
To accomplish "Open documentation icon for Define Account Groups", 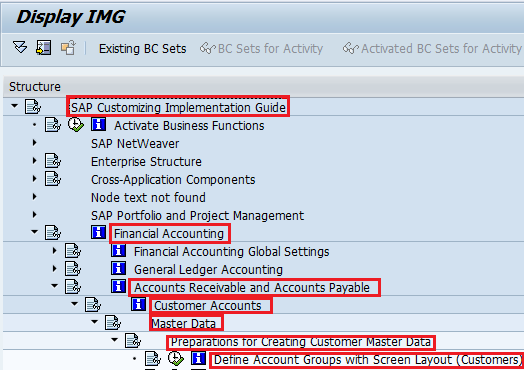I will [153, 359].
